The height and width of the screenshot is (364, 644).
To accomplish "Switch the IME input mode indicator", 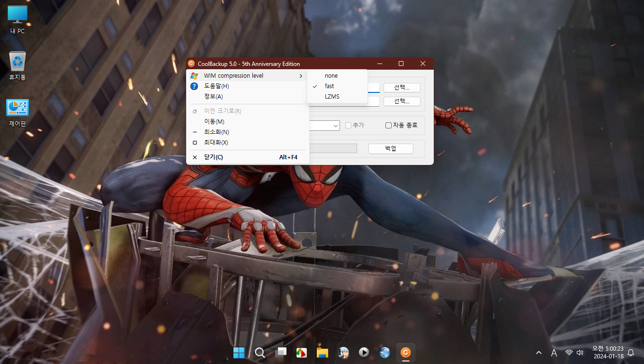I will [554, 353].
